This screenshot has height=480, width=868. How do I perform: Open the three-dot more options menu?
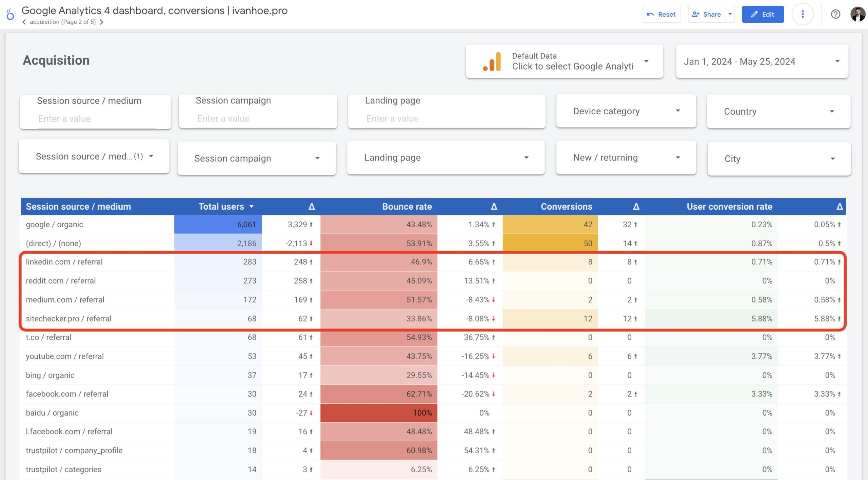[802, 14]
